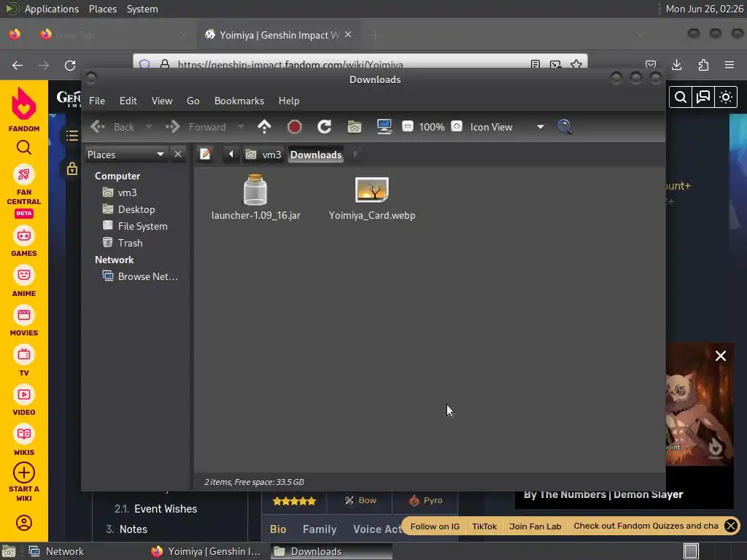
Task: Open the Applications system menu
Action: tap(52, 9)
